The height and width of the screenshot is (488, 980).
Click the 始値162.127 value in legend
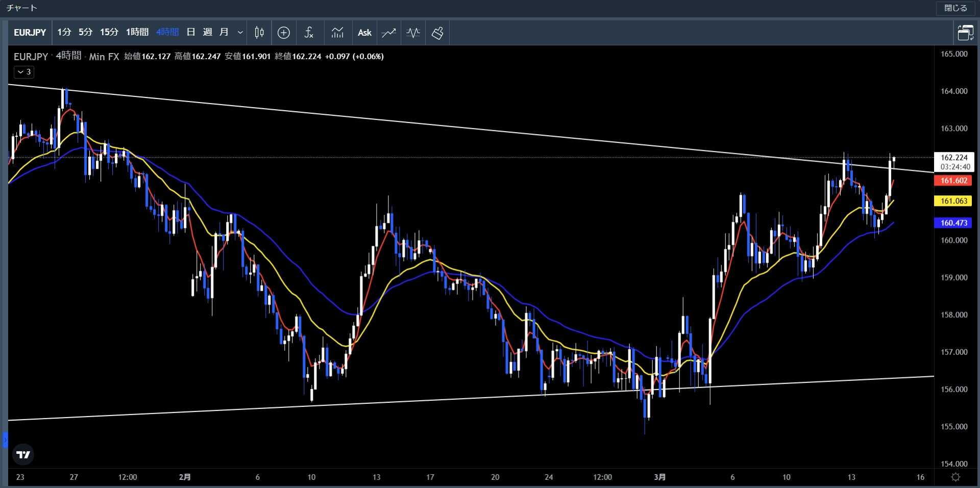tap(148, 56)
